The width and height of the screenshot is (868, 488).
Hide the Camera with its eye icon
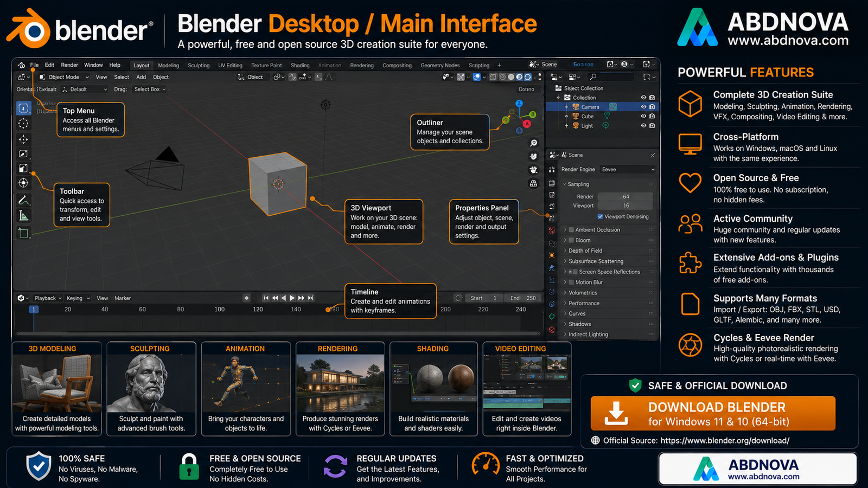[643, 107]
